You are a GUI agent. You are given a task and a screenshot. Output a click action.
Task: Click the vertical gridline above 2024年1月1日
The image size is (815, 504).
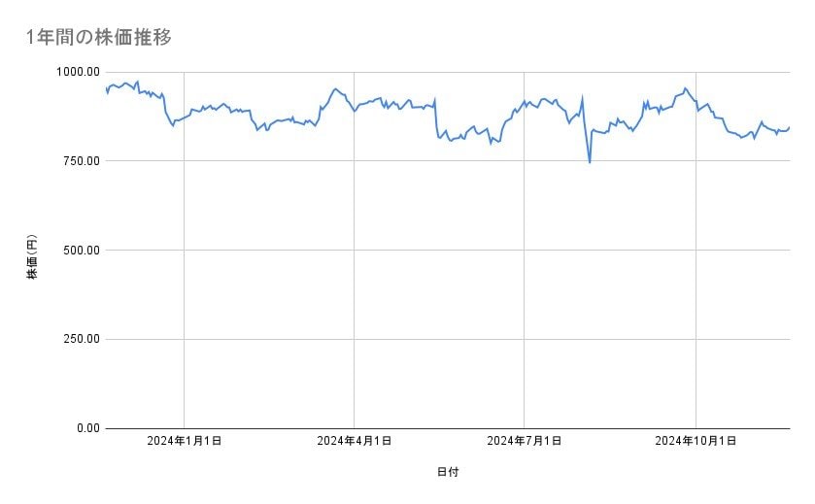pos(185,291)
